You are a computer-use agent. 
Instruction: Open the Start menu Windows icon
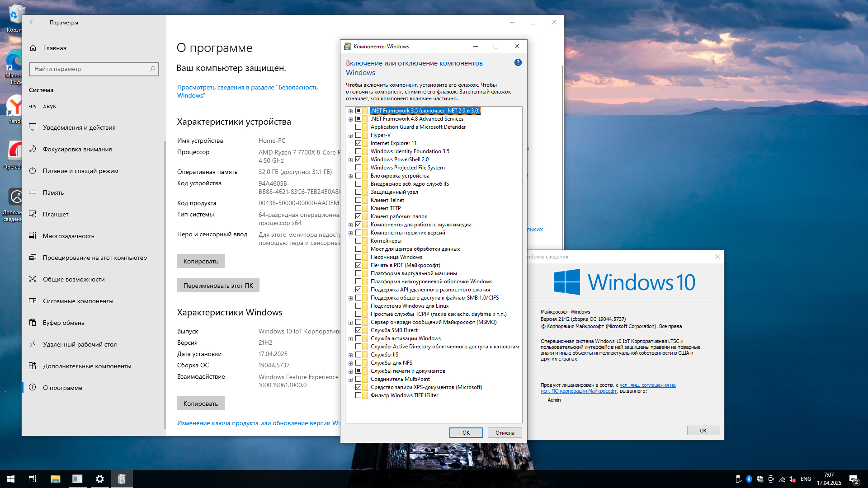11,479
